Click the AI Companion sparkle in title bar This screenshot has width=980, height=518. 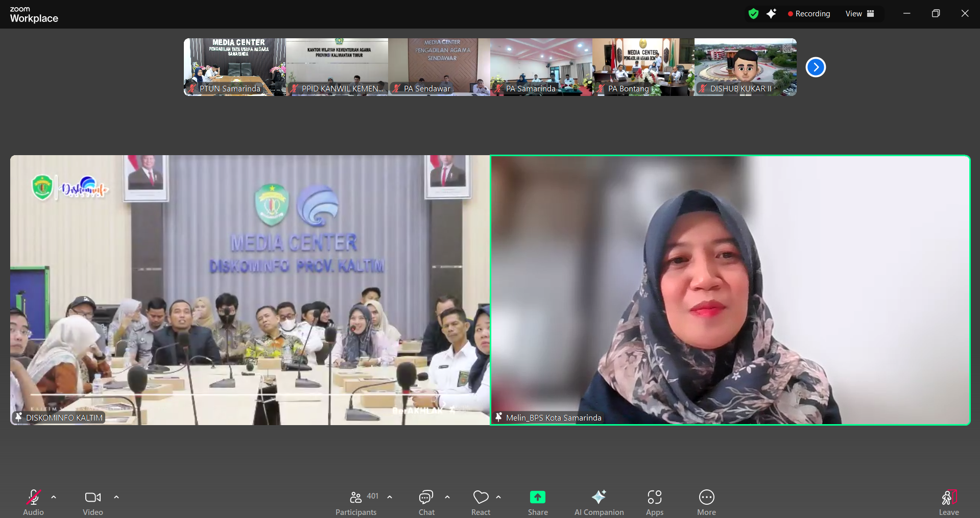[771, 14]
